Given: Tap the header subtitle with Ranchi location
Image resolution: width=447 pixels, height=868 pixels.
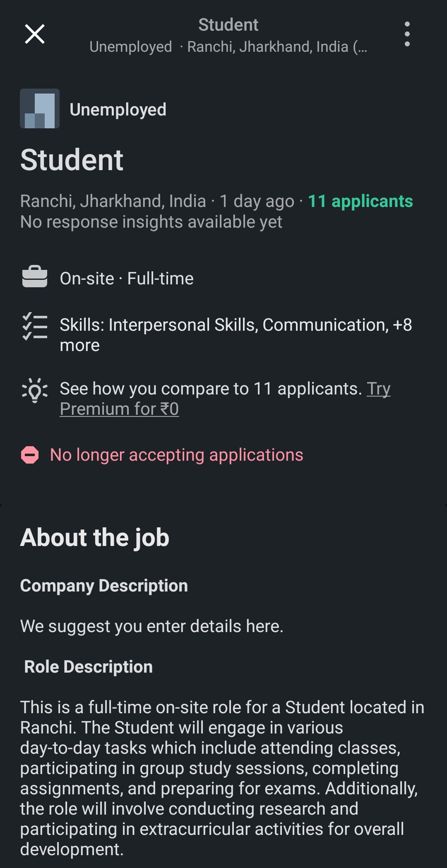Looking at the screenshot, I should tap(228, 47).
